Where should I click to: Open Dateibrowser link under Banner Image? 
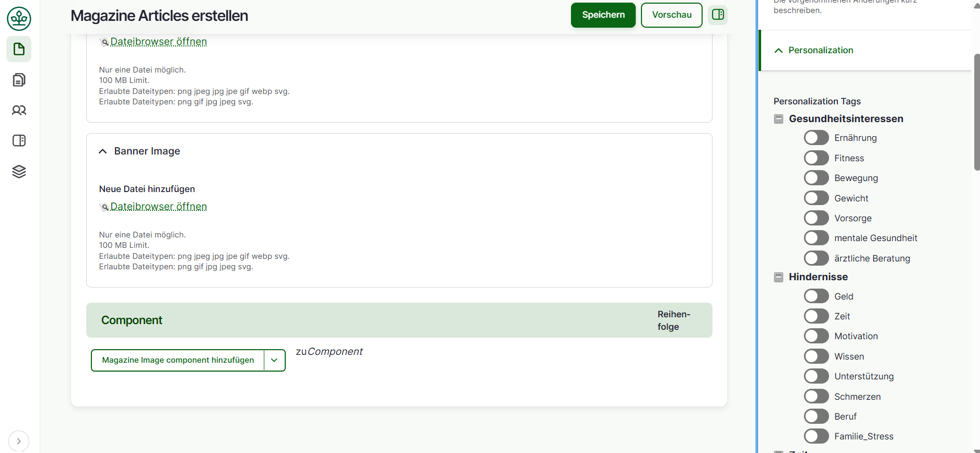[158, 207]
